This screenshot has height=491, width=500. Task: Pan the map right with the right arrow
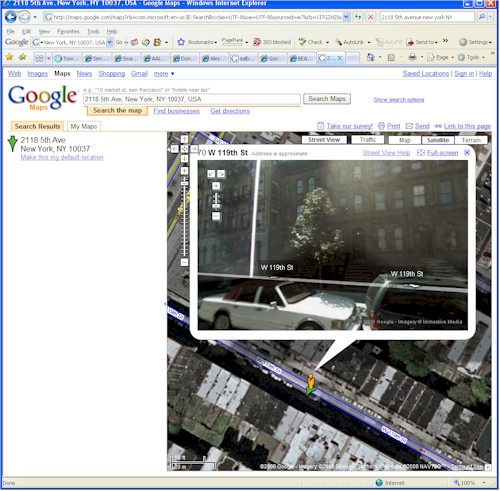pyautogui.click(x=194, y=149)
